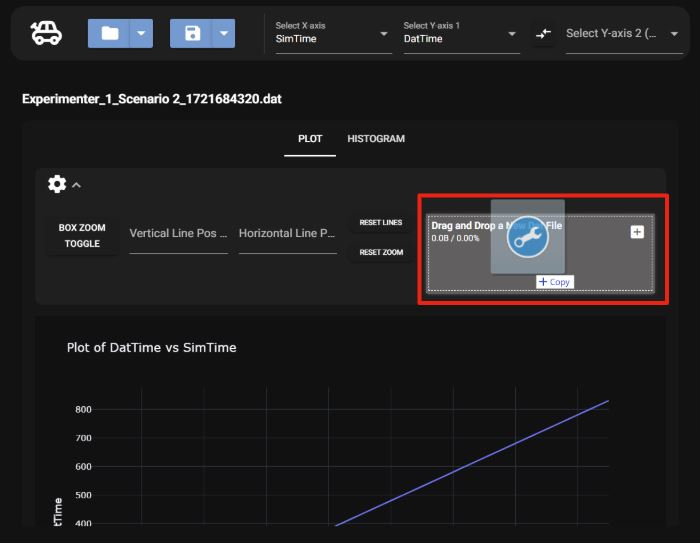Expand the save button dropdown arrow
Viewport: 700px width, 543px height.
(224, 33)
